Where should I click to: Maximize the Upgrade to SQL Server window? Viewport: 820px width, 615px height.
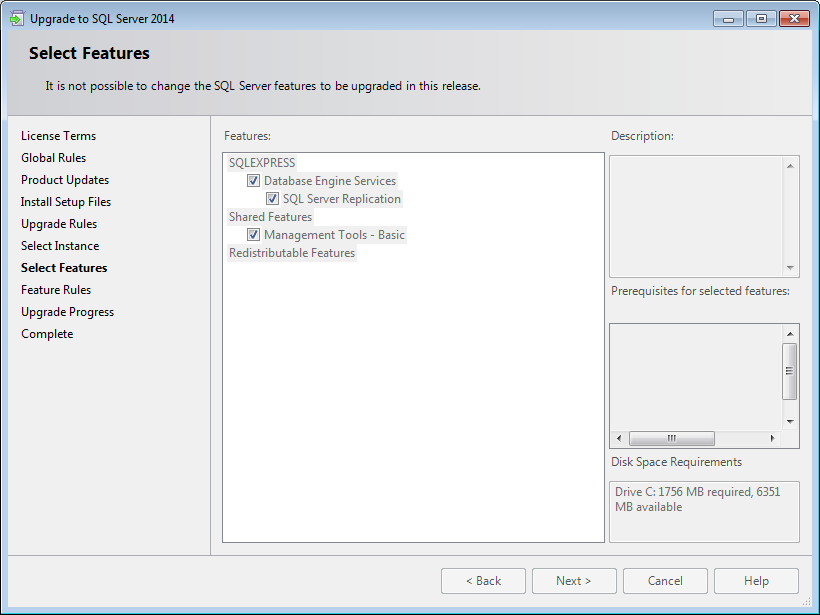click(x=761, y=19)
